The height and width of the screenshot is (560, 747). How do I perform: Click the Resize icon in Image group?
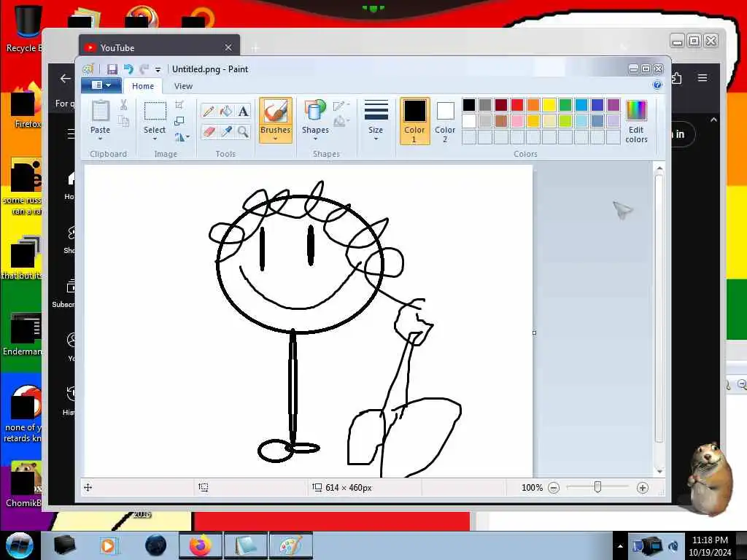(179, 121)
